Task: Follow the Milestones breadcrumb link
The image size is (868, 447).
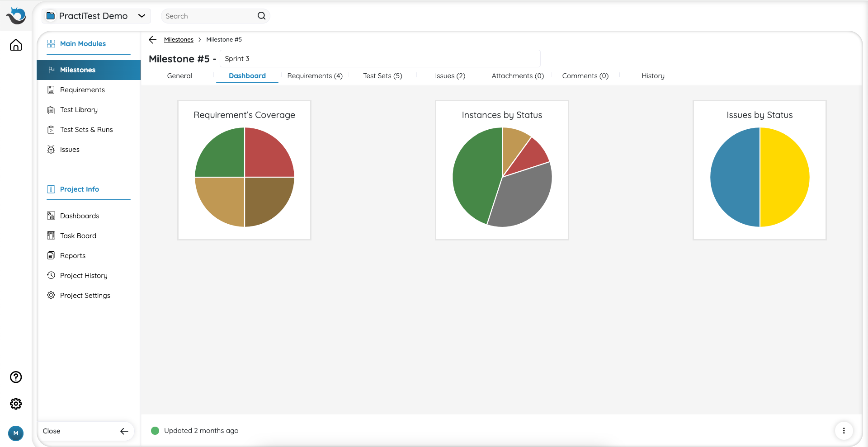Action: (179, 40)
